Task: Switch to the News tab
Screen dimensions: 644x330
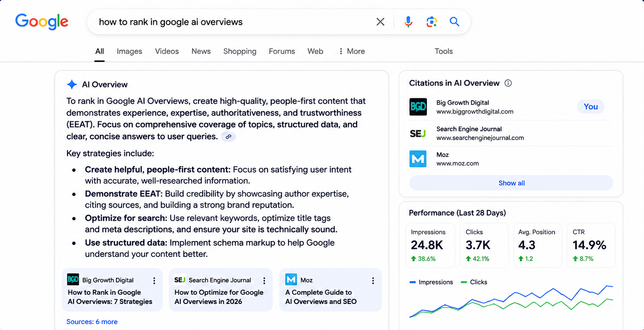Action: (201, 51)
